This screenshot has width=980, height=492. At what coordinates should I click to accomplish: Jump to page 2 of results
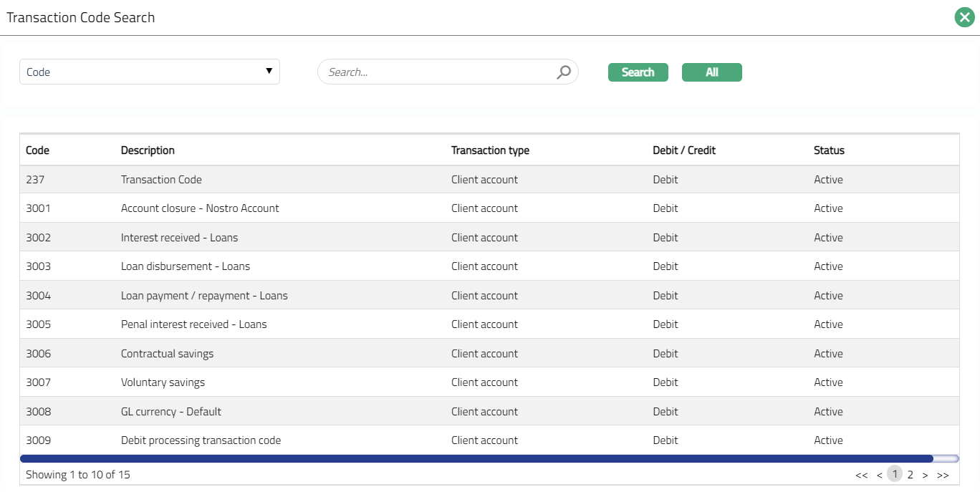click(x=911, y=474)
